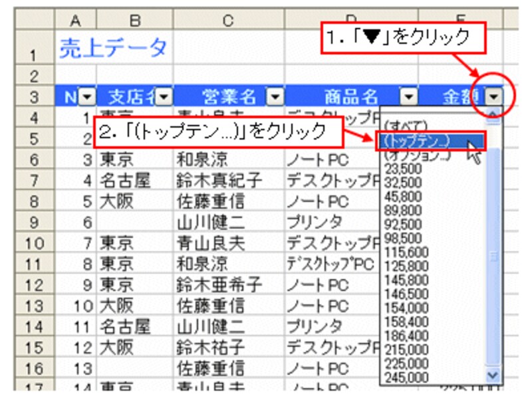This screenshot has width=532, height=396.
Task: Open the 営業名 column filter dropdown
Action: (275, 97)
